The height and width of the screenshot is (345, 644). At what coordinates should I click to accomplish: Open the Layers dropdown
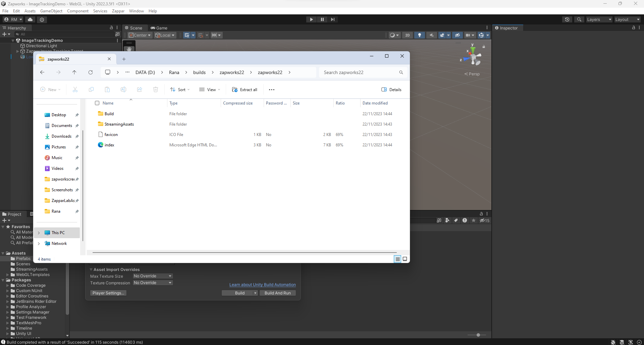[599, 19]
